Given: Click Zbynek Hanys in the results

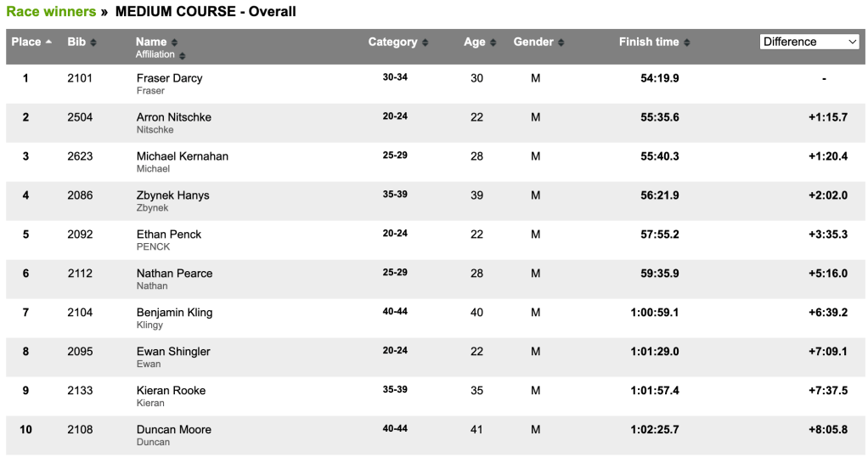Looking at the screenshot, I should [173, 195].
